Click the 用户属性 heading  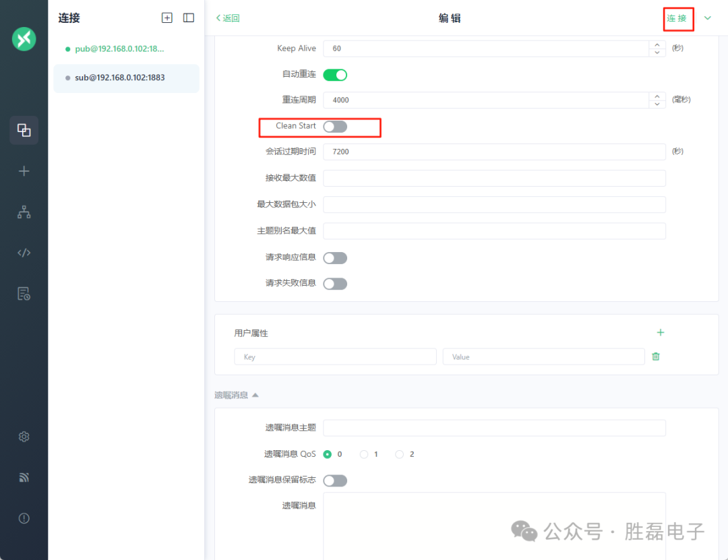point(251,333)
